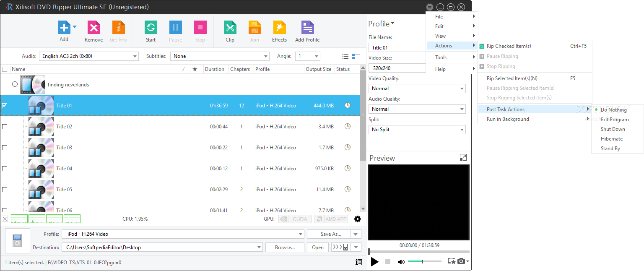Open the Subtitles dropdown
Screen dimensions: 644x271
(x=220, y=56)
